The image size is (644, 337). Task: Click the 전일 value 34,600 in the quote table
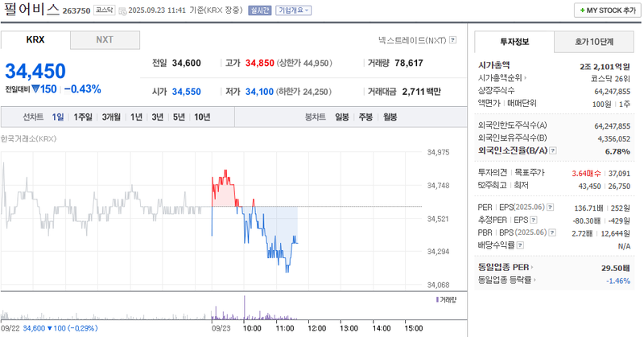pos(187,64)
